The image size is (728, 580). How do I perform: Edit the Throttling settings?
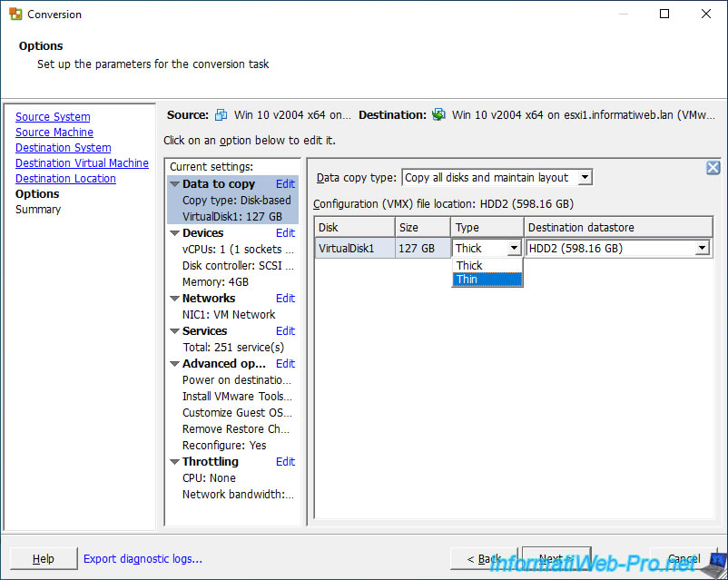(x=285, y=462)
